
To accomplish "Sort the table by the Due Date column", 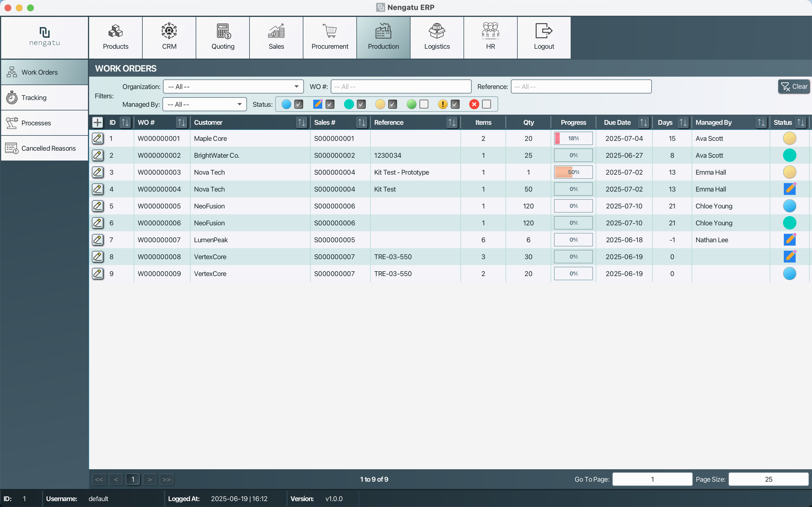I will [x=643, y=123].
